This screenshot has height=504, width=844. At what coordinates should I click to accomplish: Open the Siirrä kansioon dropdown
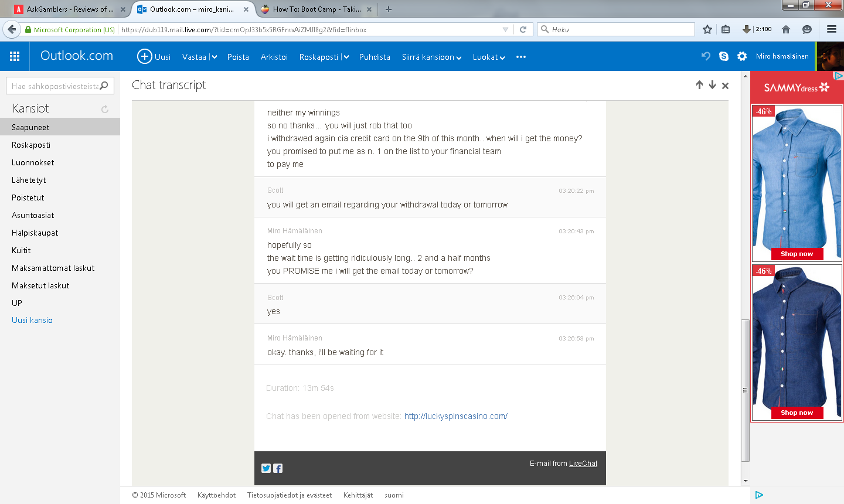pos(431,57)
